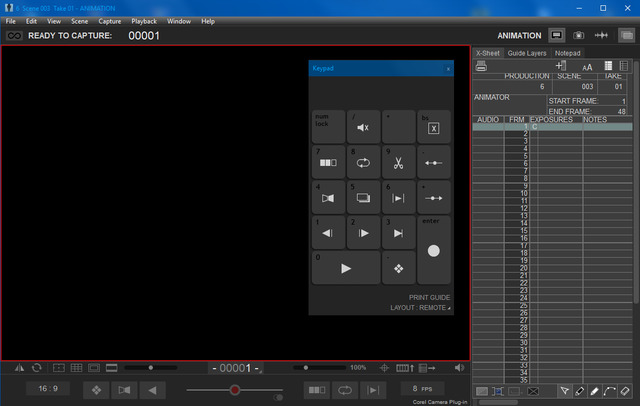640x406 pixels.
Task: Open the audio waveform workspace
Action: coord(601,35)
